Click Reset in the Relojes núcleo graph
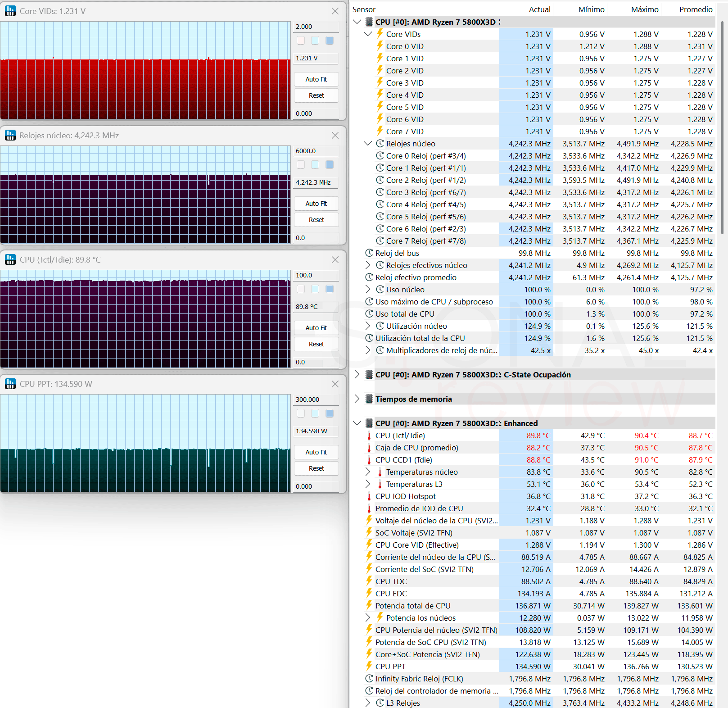Image resolution: width=728 pixels, height=708 pixels. click(316, 220)
